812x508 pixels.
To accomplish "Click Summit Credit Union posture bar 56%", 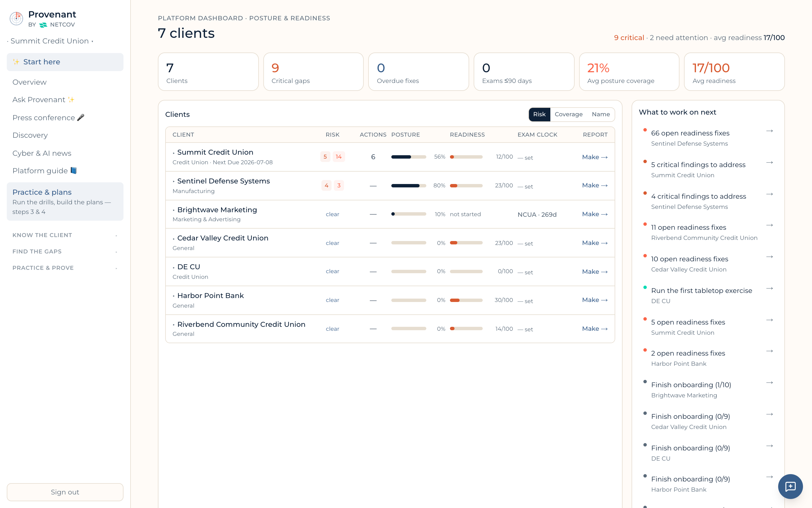I will coord(408,157).
